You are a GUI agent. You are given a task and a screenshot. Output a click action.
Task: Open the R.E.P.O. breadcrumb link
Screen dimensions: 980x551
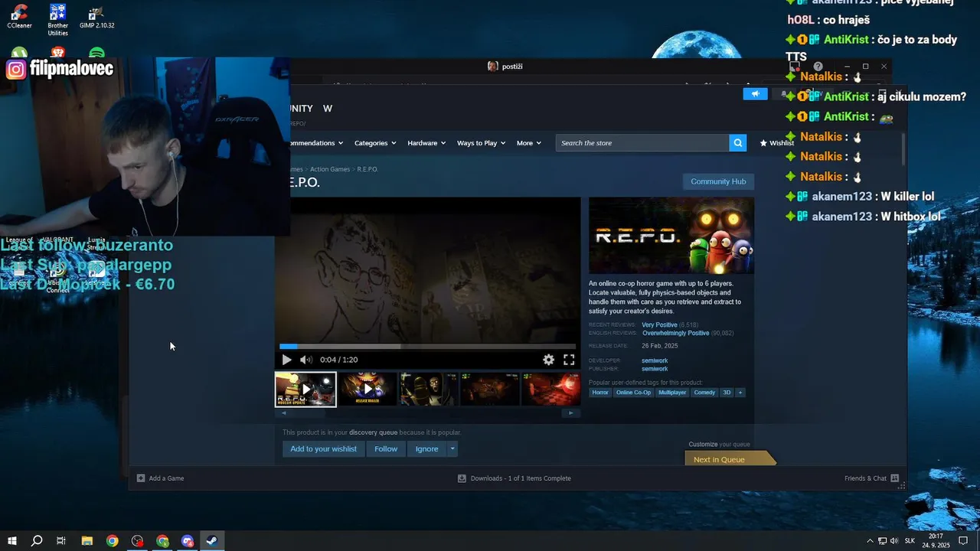pos(367,169)
